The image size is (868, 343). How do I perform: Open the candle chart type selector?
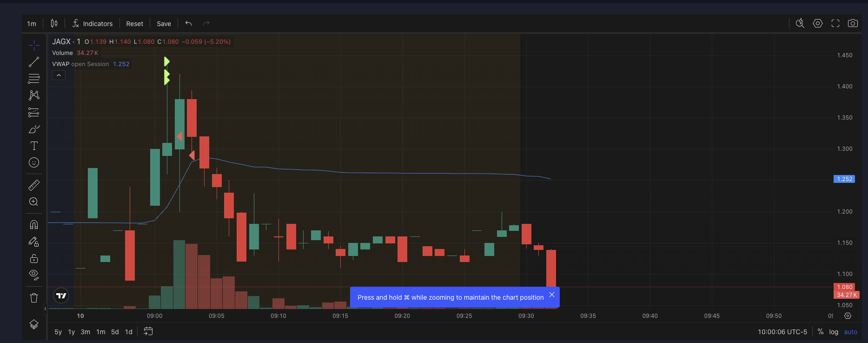(x=54, y=23)
